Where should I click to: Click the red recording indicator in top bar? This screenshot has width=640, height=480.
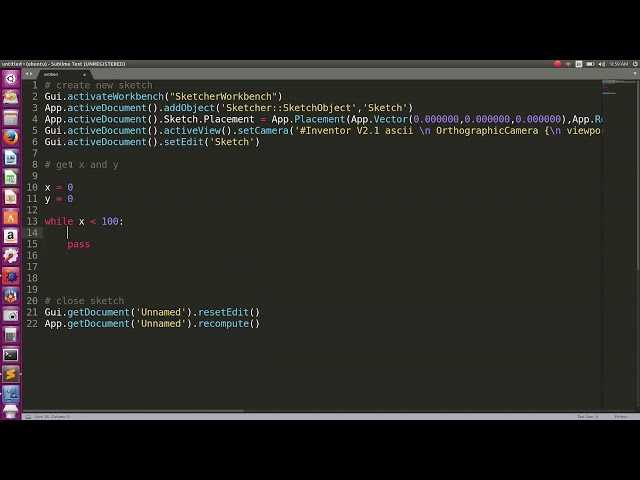pyautogui.click(x=558, y=64)
